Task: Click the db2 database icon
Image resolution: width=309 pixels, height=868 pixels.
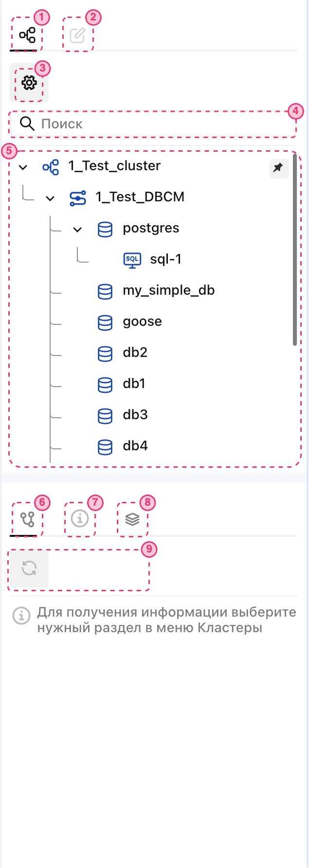Action: 105,353
